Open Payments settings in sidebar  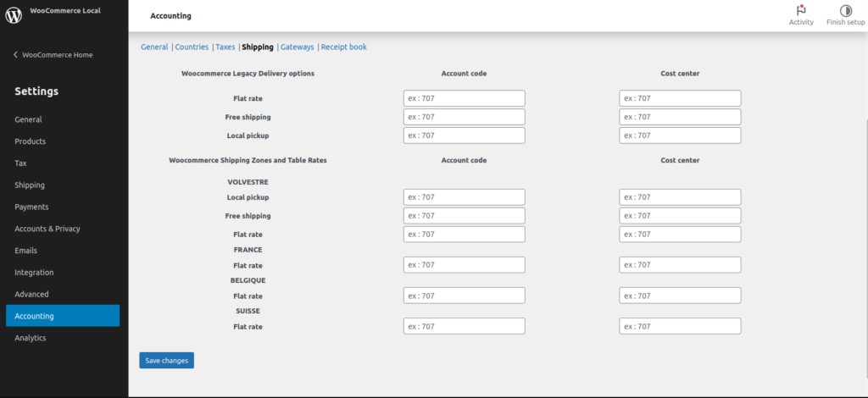pyautogui.click(x=31, y=207)
